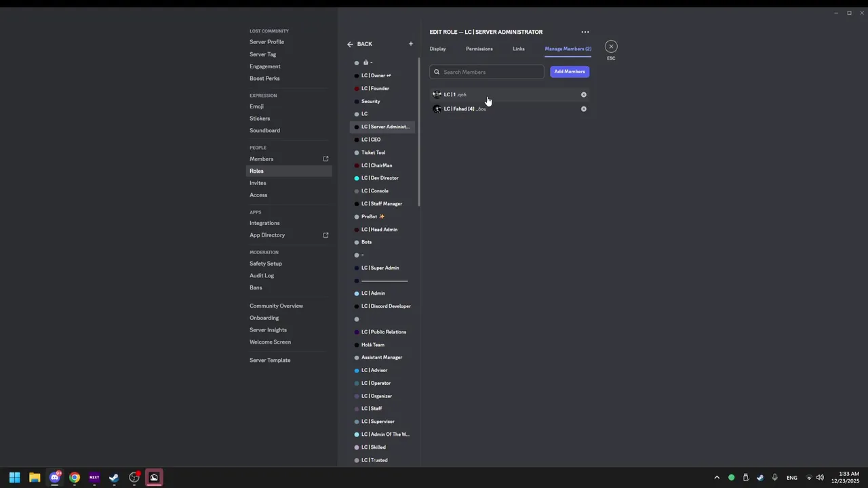Remove LC | Fahad [4] from the role
Viewport: 868px width, 488px height.
point(583,109)
